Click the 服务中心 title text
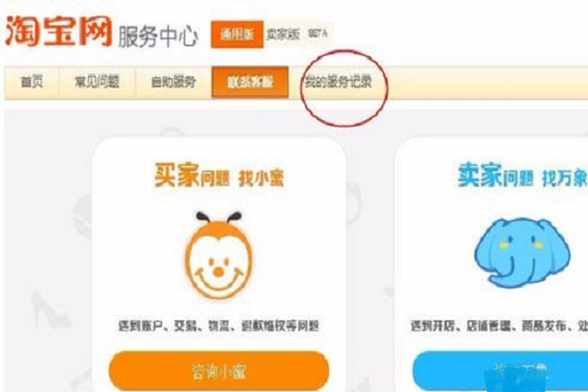 (x=158, y=36)
